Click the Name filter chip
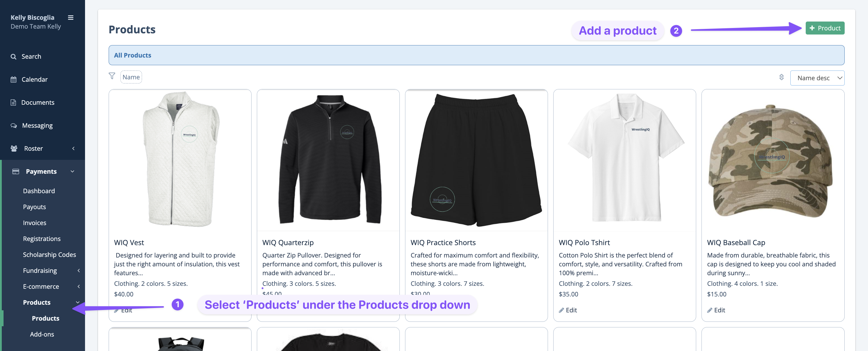 (x=131, y=77)
